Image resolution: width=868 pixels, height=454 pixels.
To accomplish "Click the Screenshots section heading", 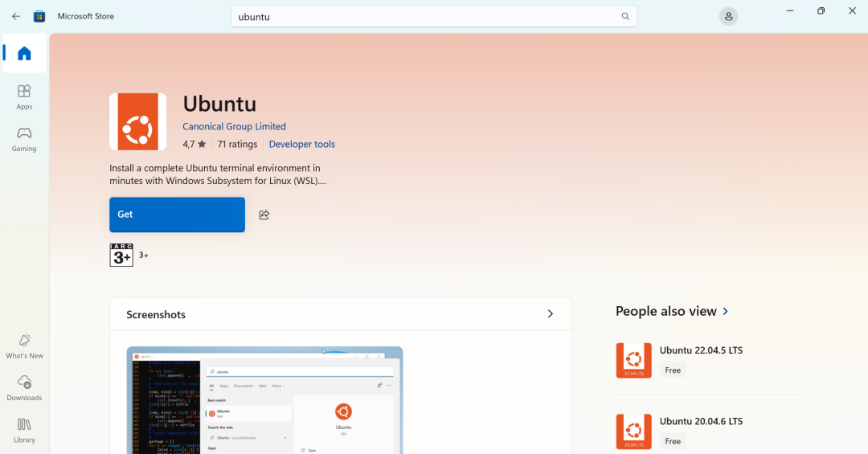I will (156, 314).
